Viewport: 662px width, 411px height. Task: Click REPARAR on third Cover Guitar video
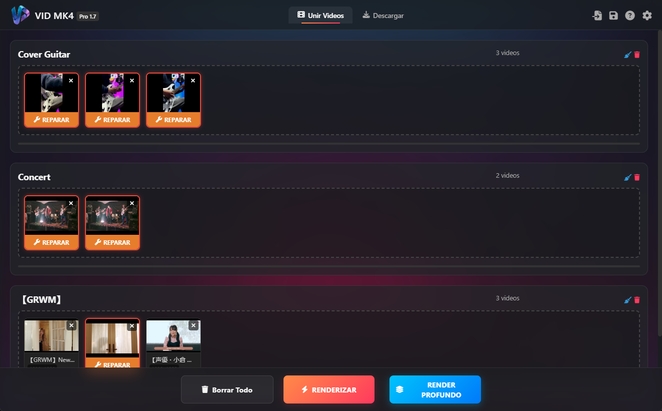click(174, 120)
